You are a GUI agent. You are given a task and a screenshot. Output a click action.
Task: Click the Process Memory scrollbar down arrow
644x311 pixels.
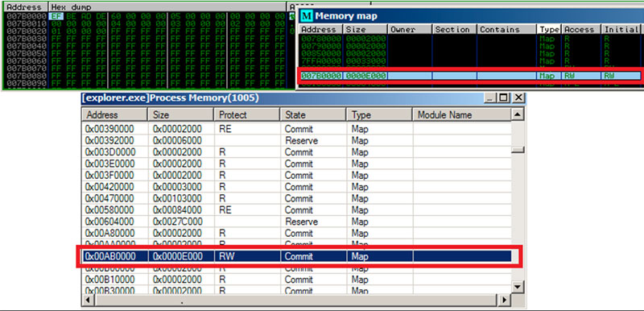click(x=518, y=286)
